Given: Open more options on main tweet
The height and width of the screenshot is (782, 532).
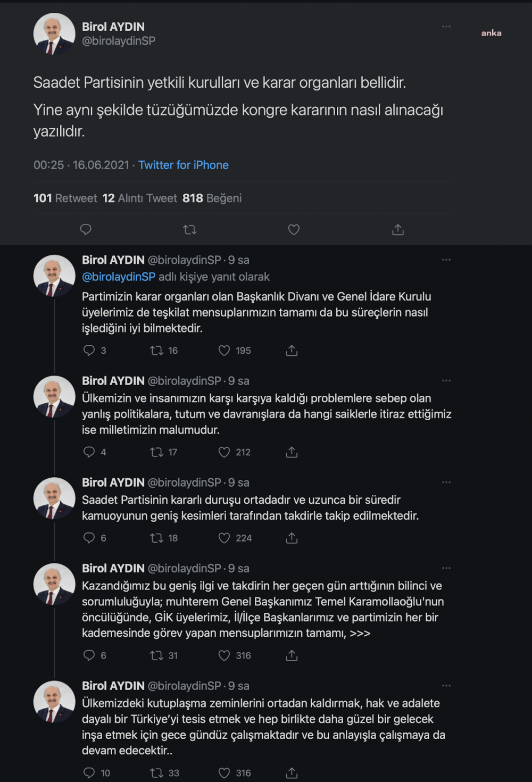Looking at the screenshot, I should 446,27.
